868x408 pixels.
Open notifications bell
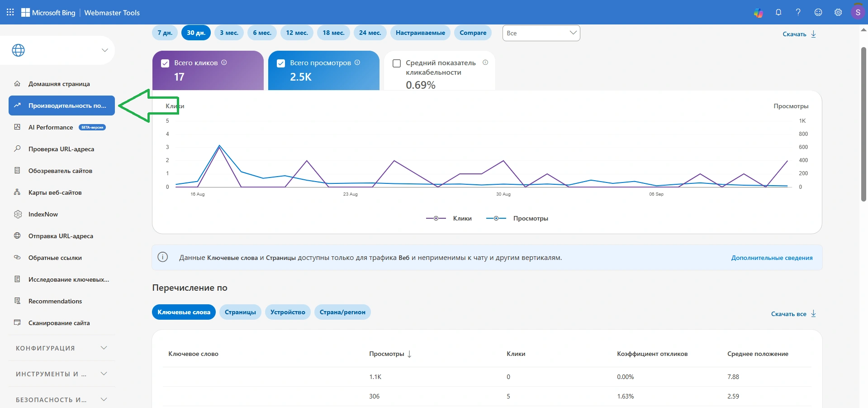778,13
